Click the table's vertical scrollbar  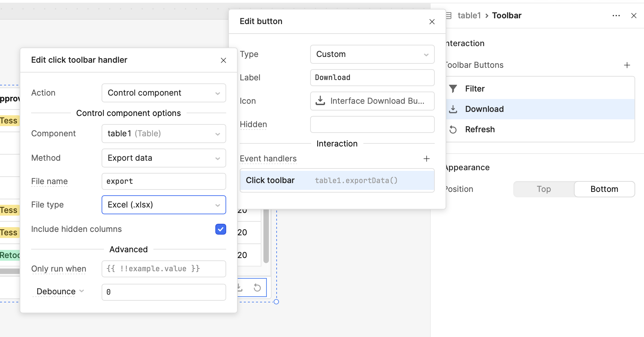pyautogui.click(x=266, y=236)
